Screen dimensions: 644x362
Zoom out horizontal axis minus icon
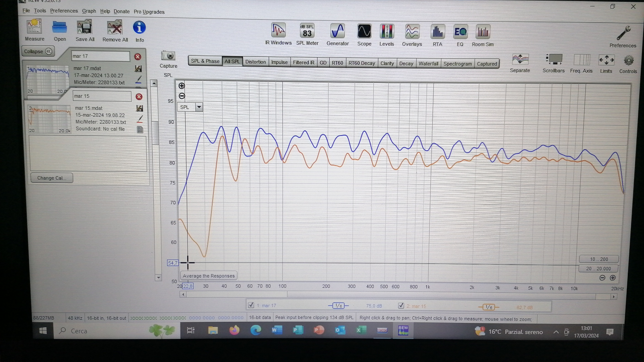click(x=603, y=278)
